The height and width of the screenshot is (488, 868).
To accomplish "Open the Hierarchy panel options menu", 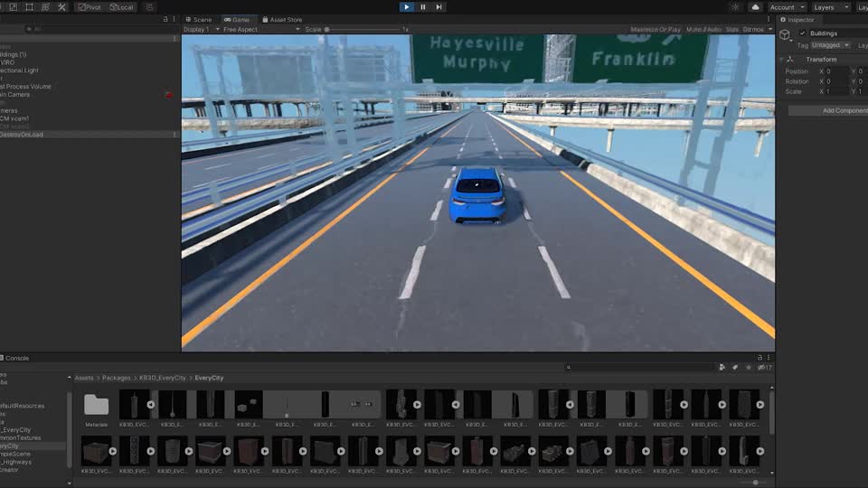I will 174,19.
